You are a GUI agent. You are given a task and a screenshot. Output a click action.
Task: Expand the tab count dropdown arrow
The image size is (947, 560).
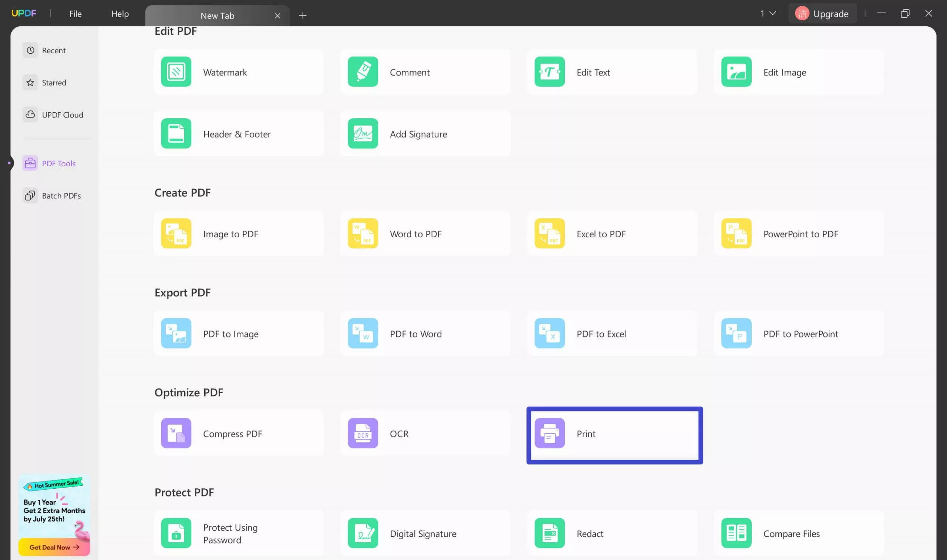click(x=772, y=14)
